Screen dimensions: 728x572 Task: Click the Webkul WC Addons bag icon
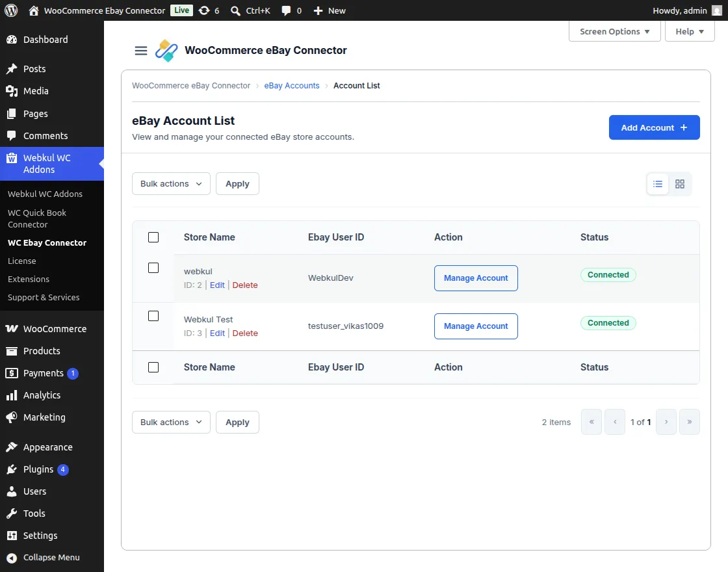(12, 159)
